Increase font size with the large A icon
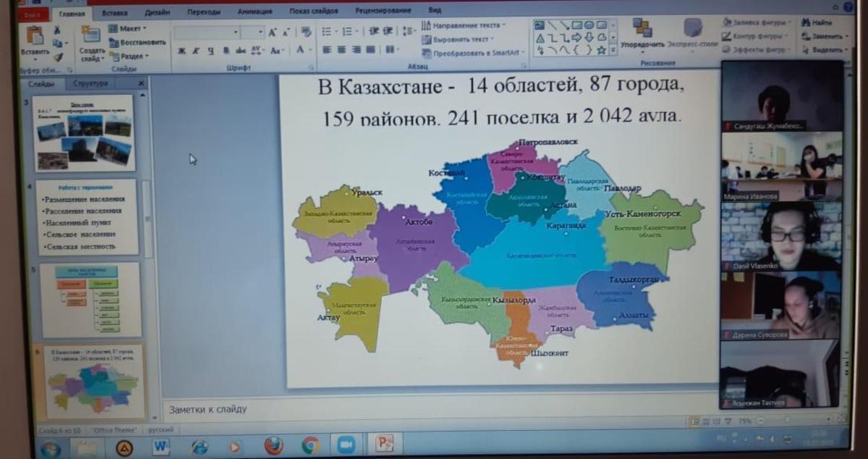868x459 pixels. pyautogui.click(x=273, y=33)
